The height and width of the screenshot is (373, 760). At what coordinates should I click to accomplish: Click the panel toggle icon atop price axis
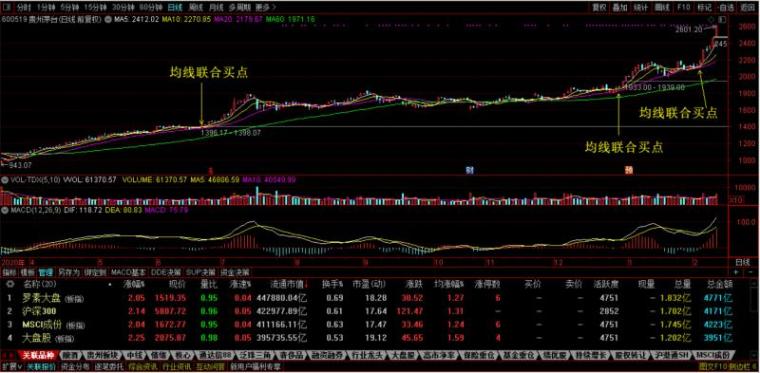(x=723, y=19)
